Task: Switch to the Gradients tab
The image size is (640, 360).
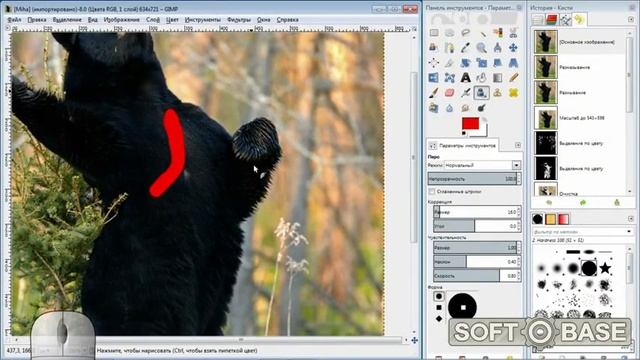Action: pos(563,219)
